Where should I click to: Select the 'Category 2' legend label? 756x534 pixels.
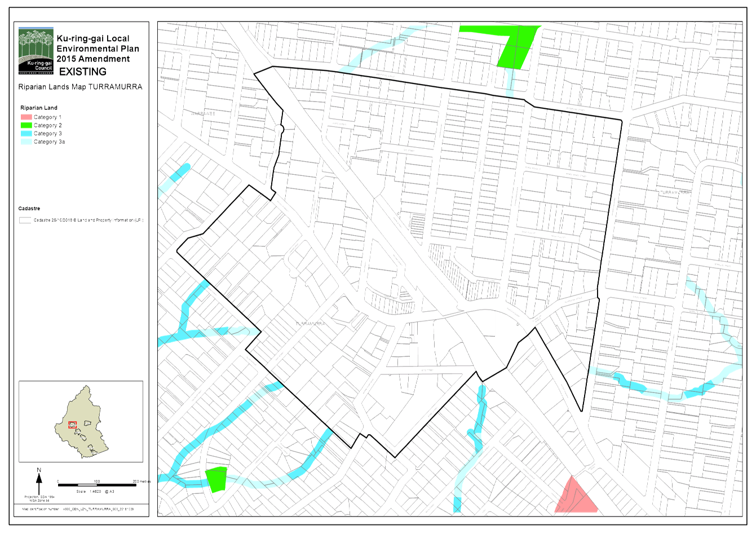point(47,125)
